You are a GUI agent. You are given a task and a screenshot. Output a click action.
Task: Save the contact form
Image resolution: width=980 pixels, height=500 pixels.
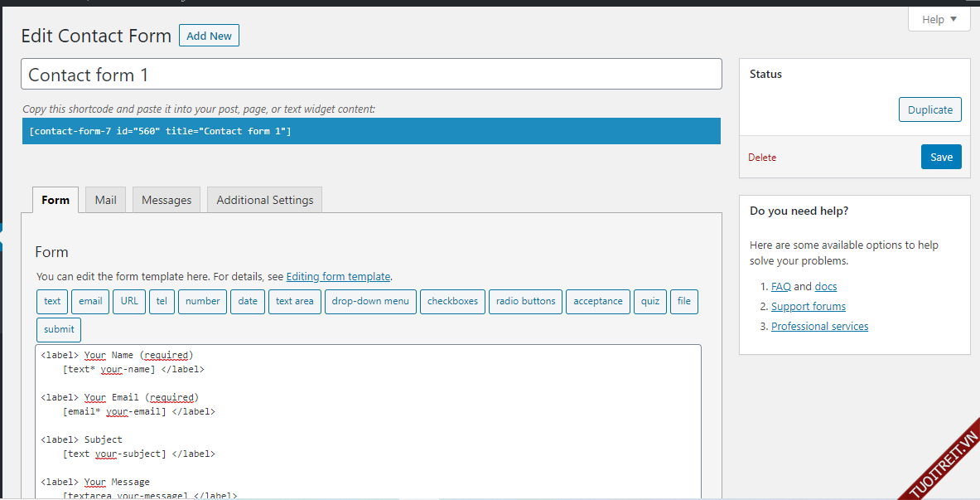(x=941, y=157)
